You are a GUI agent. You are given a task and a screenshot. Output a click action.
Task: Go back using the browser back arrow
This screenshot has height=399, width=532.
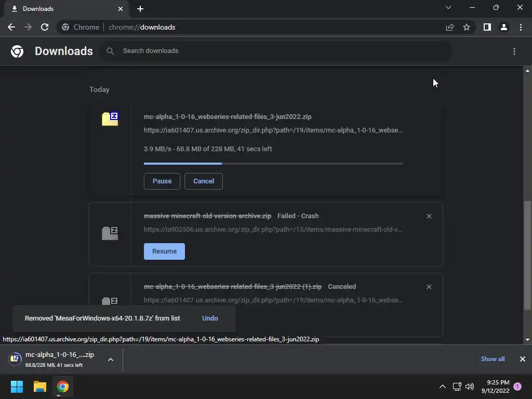11,27
